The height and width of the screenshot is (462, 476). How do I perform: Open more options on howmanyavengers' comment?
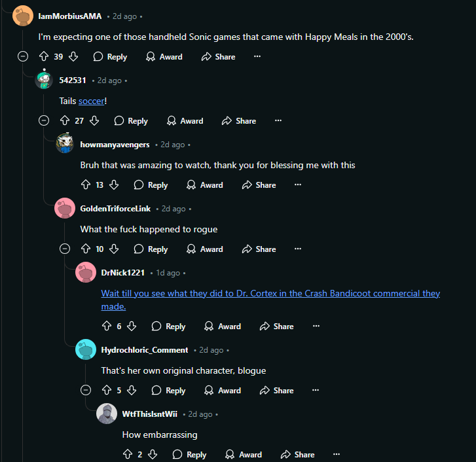pyautogui.click(x=298, y=185)
